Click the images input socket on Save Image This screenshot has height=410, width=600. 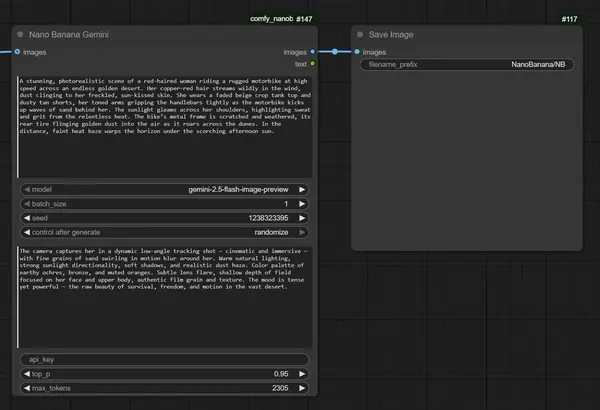point(357,52)
